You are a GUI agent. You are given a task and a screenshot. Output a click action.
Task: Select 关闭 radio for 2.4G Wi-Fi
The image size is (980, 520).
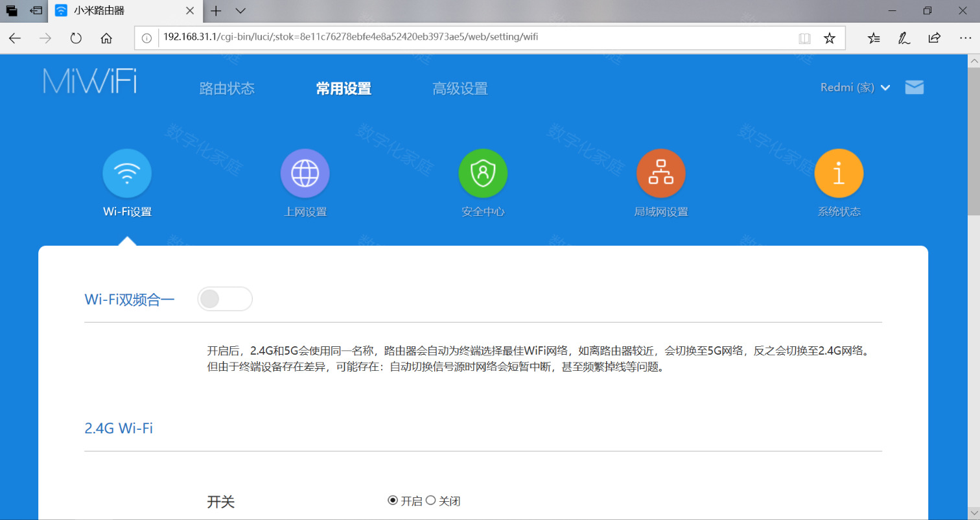click(430, 501)
